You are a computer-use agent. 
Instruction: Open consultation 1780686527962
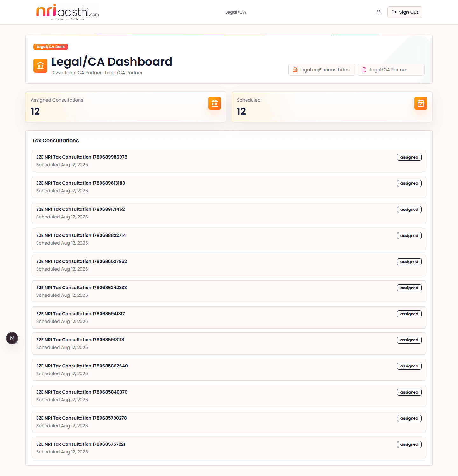tap(229, 265)
